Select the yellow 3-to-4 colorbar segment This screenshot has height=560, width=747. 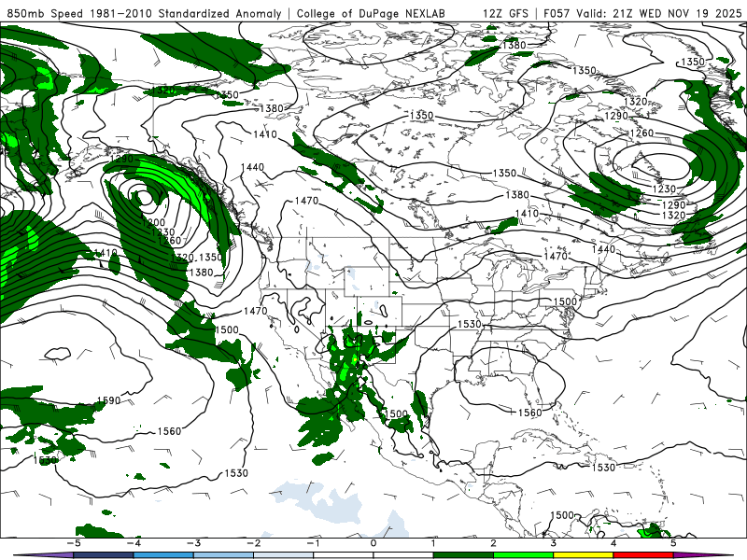click(x=584, y=555)
